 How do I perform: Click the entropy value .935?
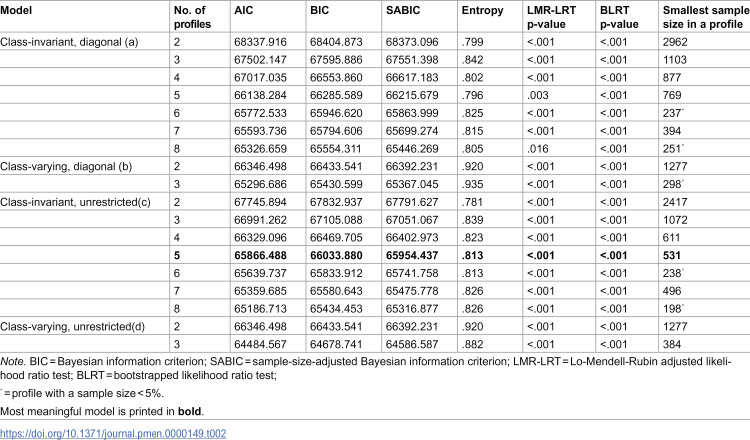coord(473,184)
